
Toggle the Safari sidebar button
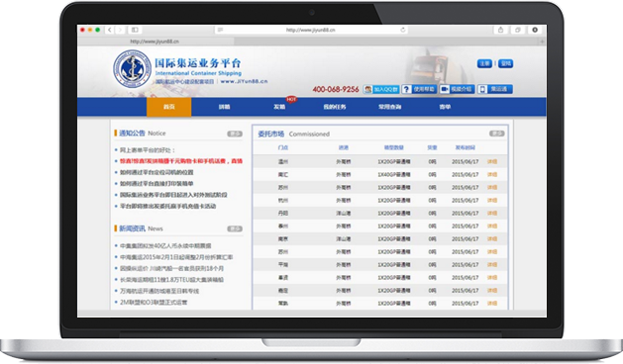(135, 30)
